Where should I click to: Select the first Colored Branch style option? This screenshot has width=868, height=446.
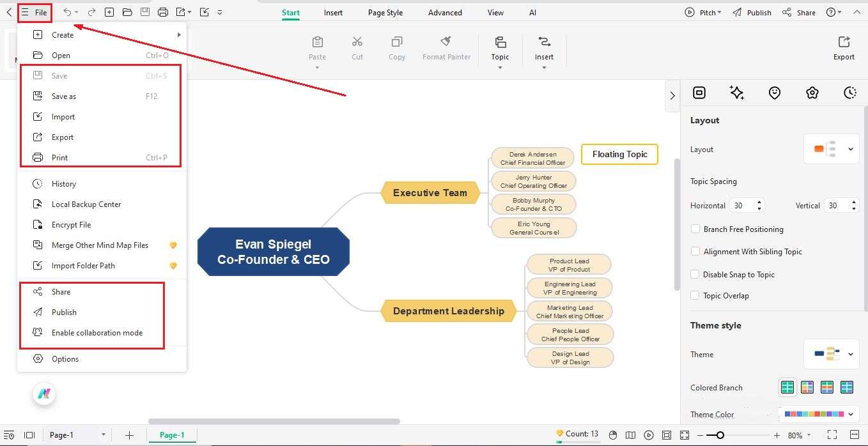[x=787, y=387]
